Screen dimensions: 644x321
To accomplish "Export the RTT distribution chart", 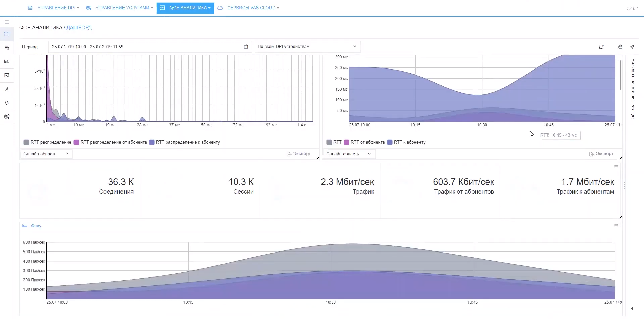I will [299, 154].
